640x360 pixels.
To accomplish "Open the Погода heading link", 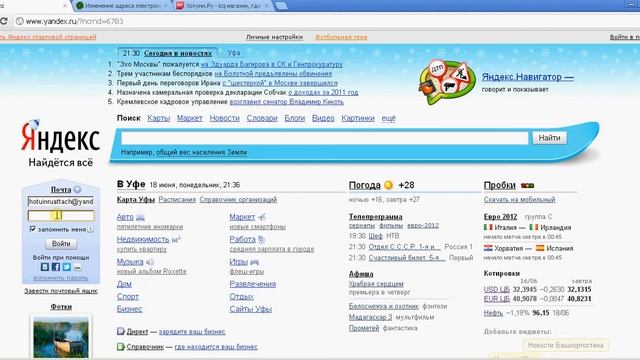I will point(364,185).
